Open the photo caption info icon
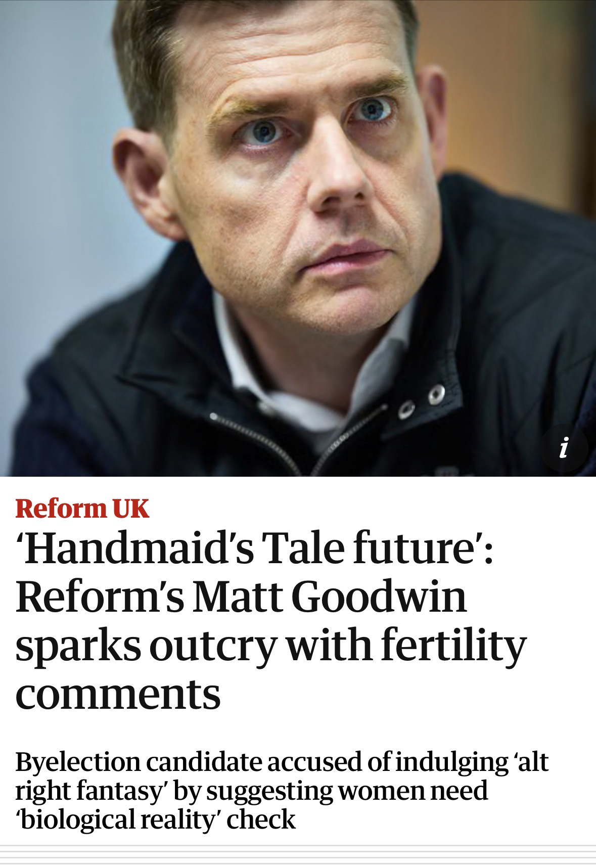 (564, 447)
